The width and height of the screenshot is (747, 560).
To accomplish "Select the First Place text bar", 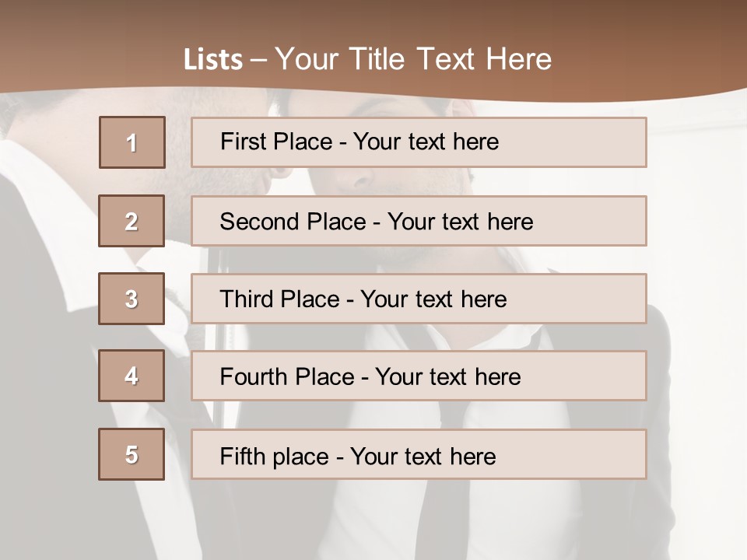I will [419, 142].
